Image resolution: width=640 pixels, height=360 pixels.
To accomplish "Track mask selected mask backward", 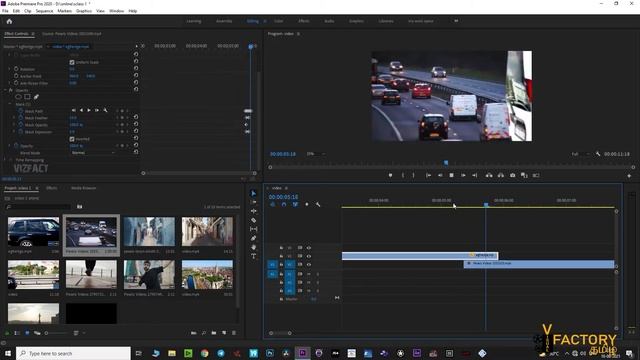I will pyautogui.click(x=81, y=110).
